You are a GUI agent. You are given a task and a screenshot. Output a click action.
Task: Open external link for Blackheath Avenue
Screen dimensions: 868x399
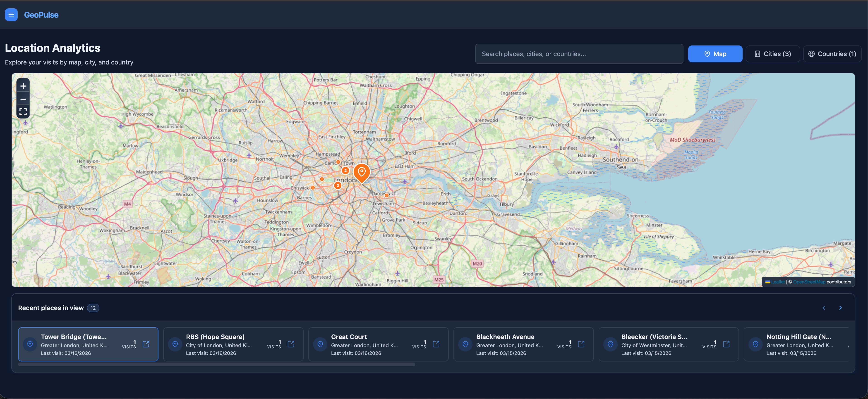point(581,344)
